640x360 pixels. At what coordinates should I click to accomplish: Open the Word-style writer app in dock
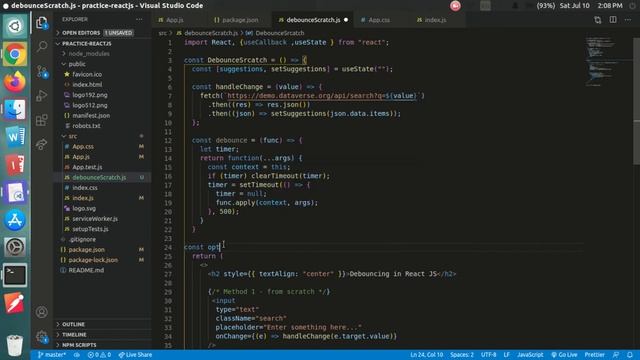click(x=15, y=137)
